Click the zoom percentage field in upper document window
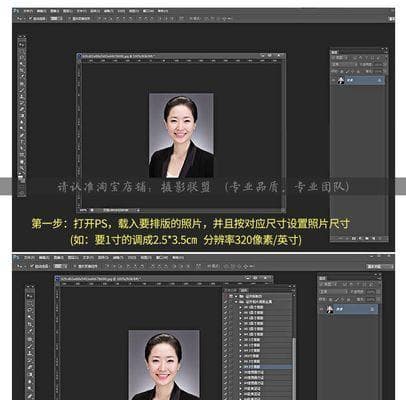The width and height of the screenshot is (406, 400). tap(83, 210)
